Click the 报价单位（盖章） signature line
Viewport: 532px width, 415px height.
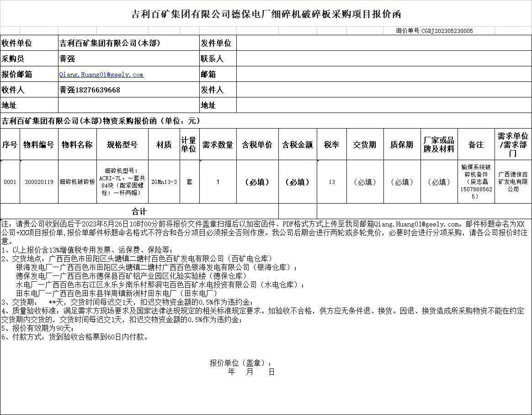click(241, 363)
